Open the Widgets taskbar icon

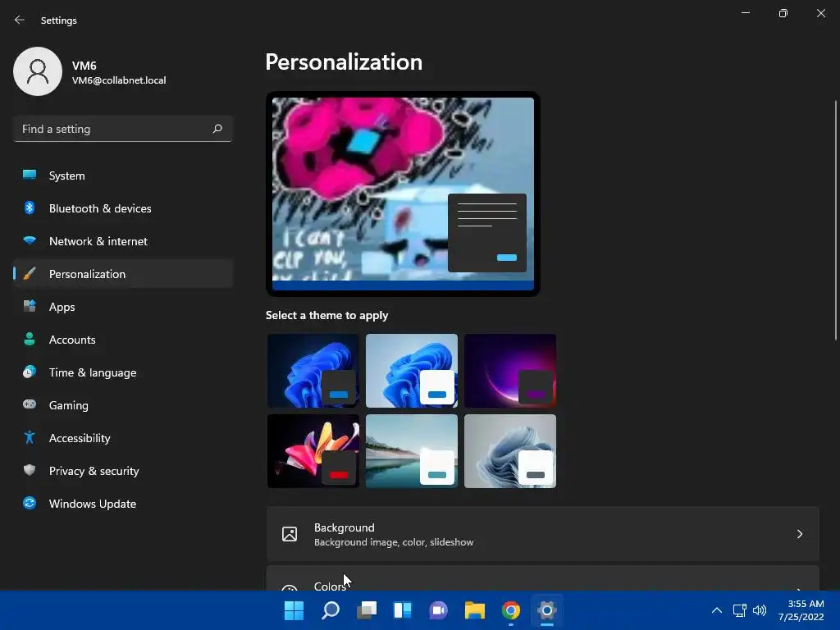point(402,610)
